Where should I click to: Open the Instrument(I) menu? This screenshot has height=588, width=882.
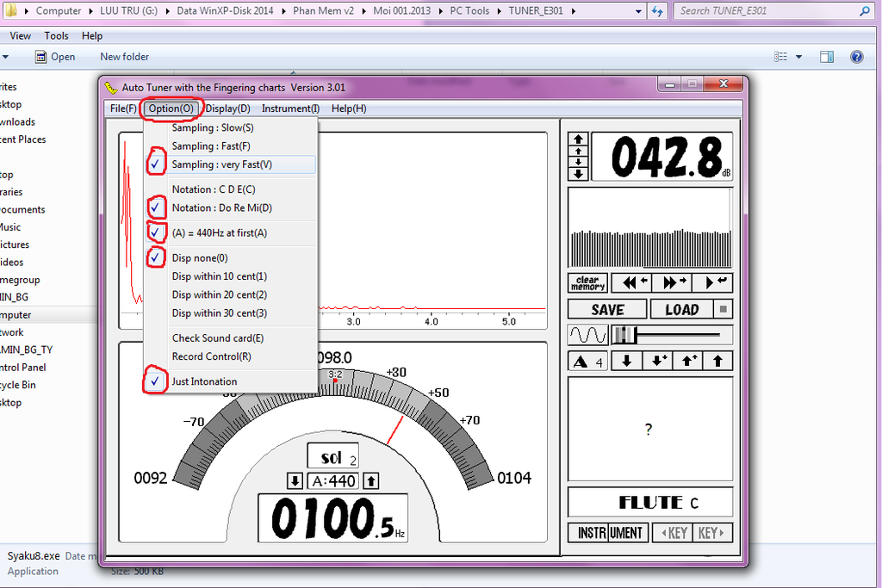tap(290, 108)
